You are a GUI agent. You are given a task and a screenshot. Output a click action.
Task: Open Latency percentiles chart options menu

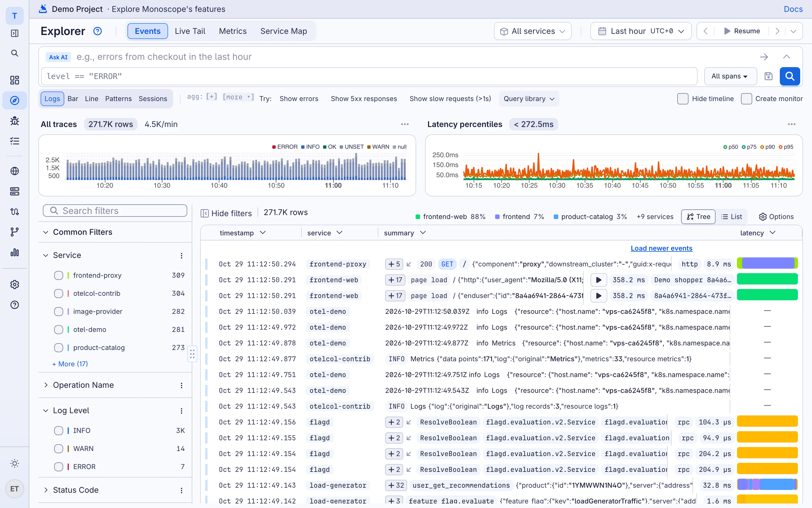(792, 124)
